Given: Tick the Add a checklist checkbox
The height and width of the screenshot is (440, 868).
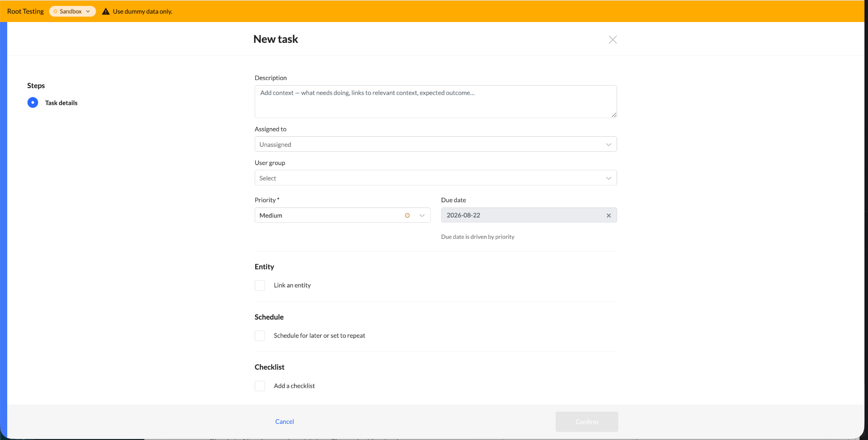Looking at the screenshot, I should click(260, 386).
